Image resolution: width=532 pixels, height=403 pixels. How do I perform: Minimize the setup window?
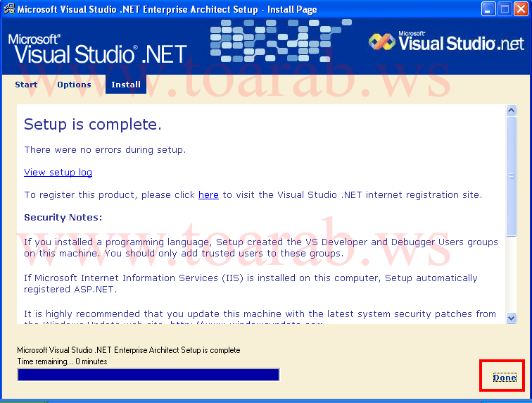point(488,9)
